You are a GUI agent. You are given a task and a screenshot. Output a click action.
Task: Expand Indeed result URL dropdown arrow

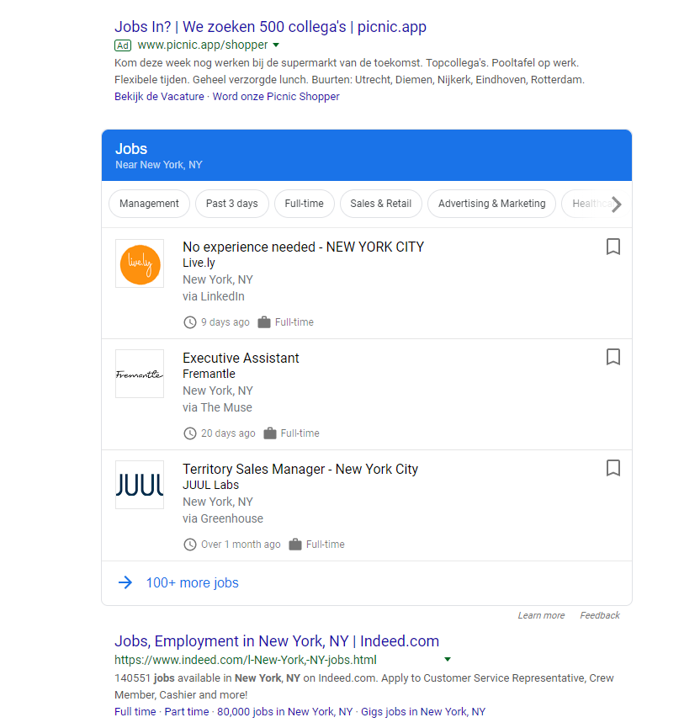448,659
